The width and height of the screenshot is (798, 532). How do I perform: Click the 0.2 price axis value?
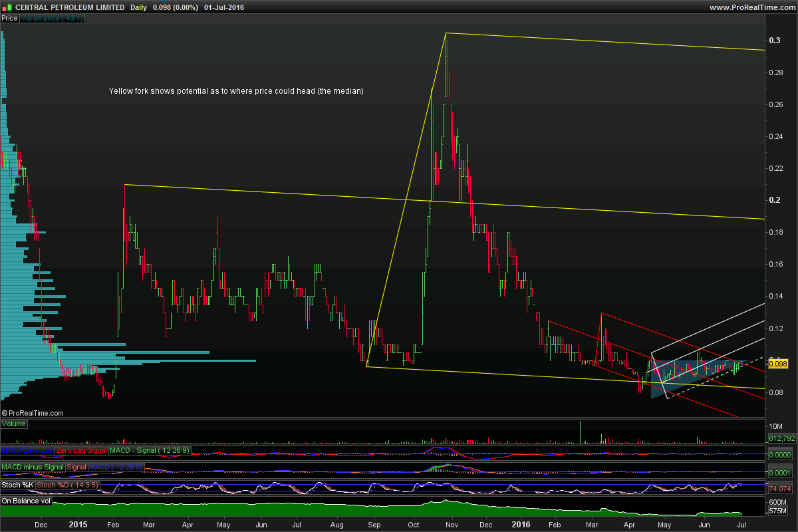click(x=775, y=200)
